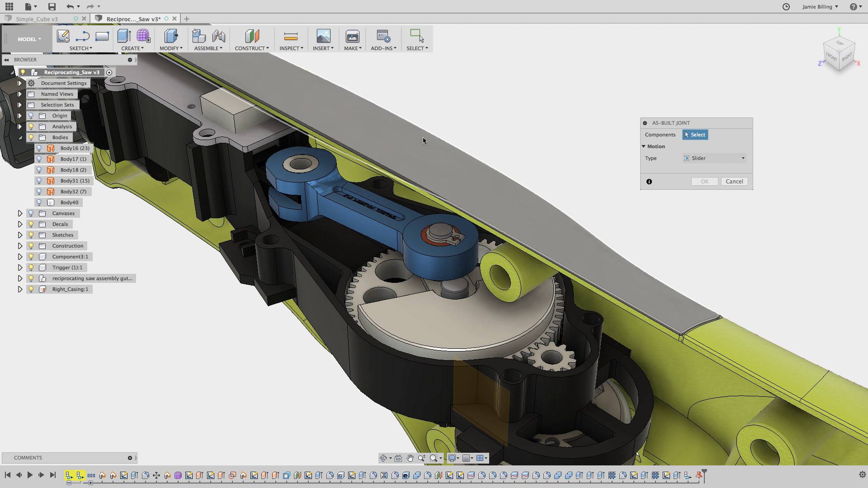Toggle visibility of Body16 body

tap(39, 148)
